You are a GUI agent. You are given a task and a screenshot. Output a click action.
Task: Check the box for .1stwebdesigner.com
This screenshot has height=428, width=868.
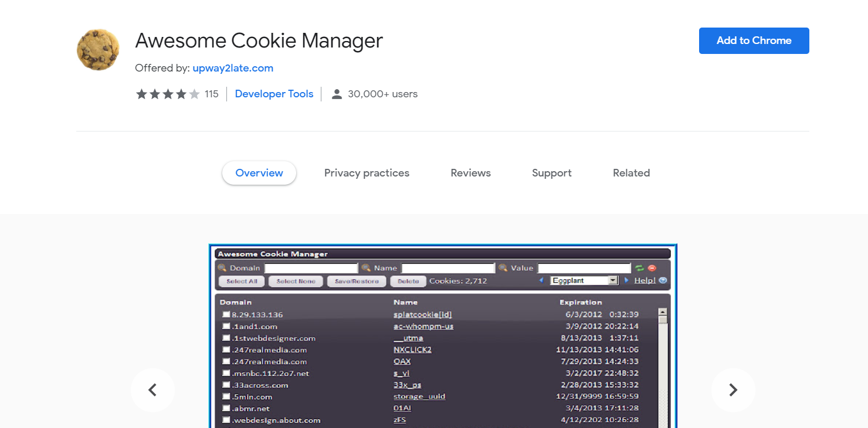[x=226, y=338]
